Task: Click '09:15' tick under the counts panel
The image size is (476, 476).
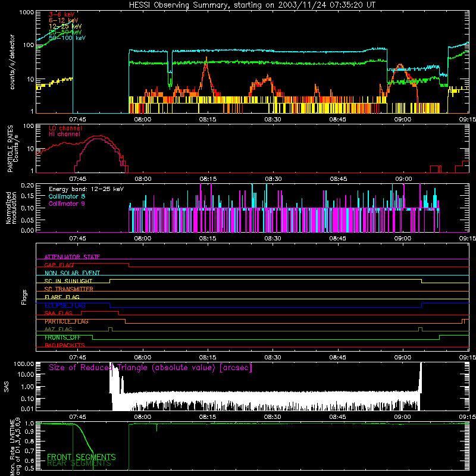Action: tap(468, 120)
